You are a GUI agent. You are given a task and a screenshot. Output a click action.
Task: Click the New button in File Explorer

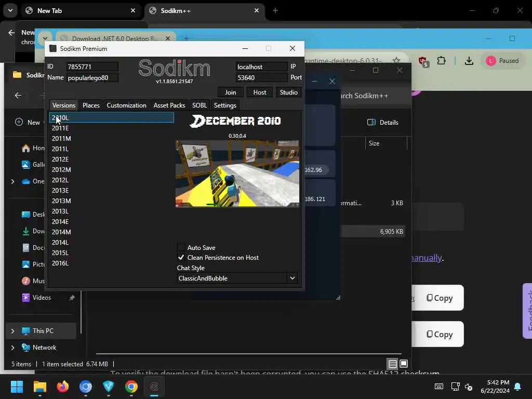coord(29,123)
